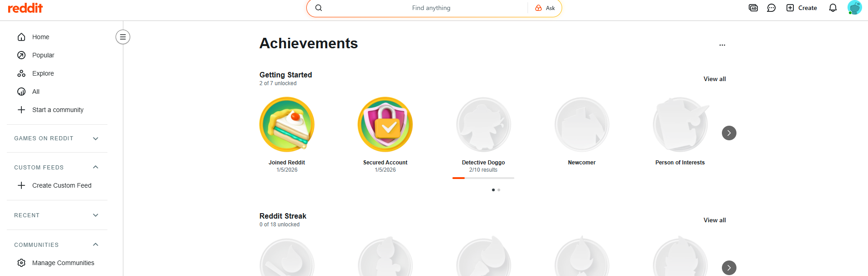This screenshot has width=868, height=276.
Task: Expand the Games on Reddit section
Action: 96,138
